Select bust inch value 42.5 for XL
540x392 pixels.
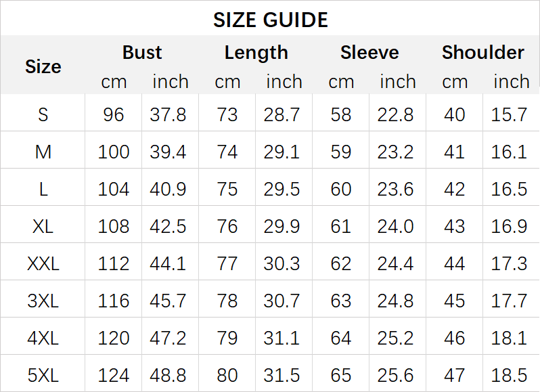point(168,226)
